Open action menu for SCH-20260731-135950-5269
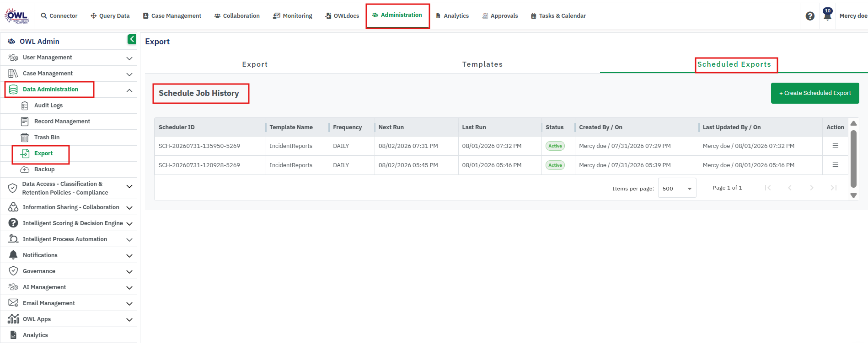868x343 pixels. [835, 146]
